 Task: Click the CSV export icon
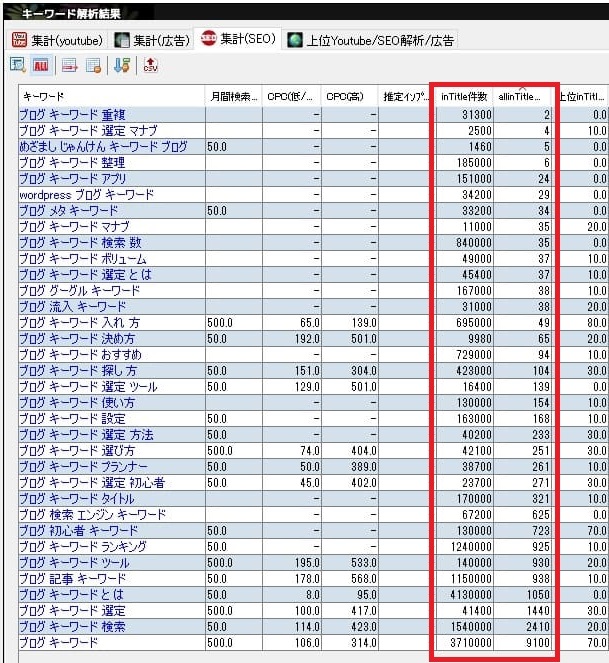click(x=151, y=65)
